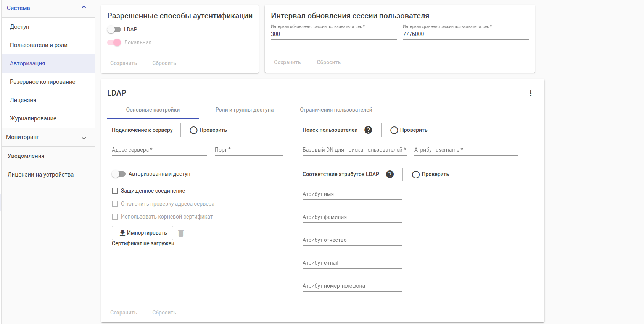Click help icon next to Поиск пользователей
Image resolution: width=644 pixels, height=324 pixels.
pyautogui.click(x=368, y=130)
